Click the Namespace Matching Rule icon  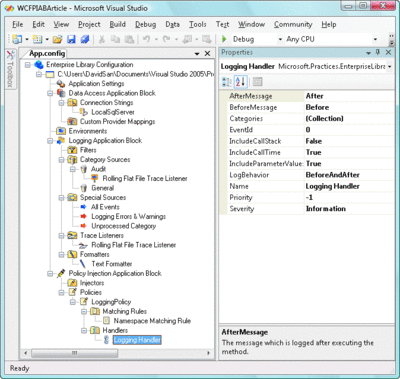[x=106, y=321]
